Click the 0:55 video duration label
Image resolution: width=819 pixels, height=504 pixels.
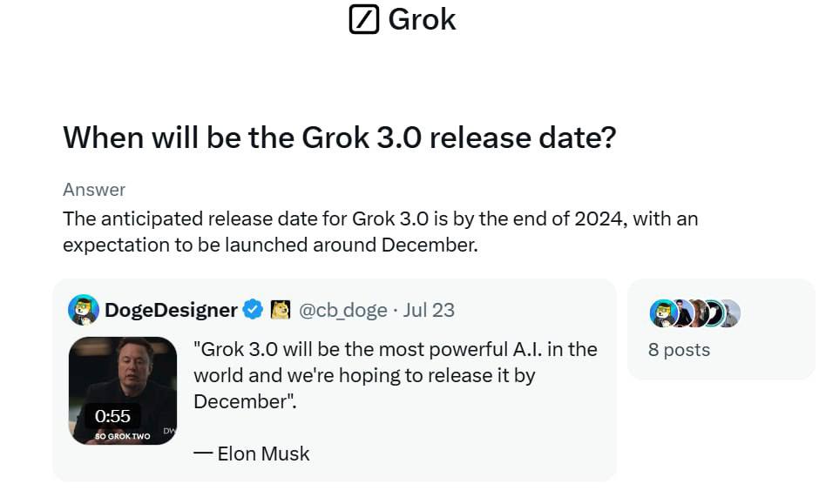112,416
